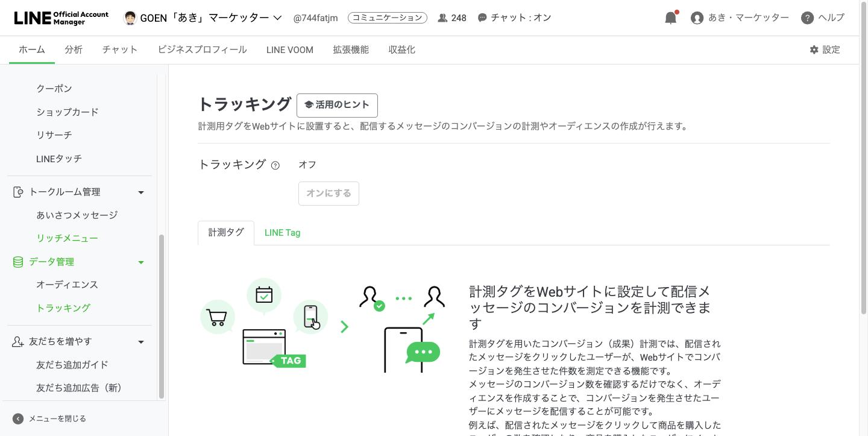Open the 収益化 tab
The height and width of the screenshot is (436, 868).
pyautogui.click(x=402, y=49)
